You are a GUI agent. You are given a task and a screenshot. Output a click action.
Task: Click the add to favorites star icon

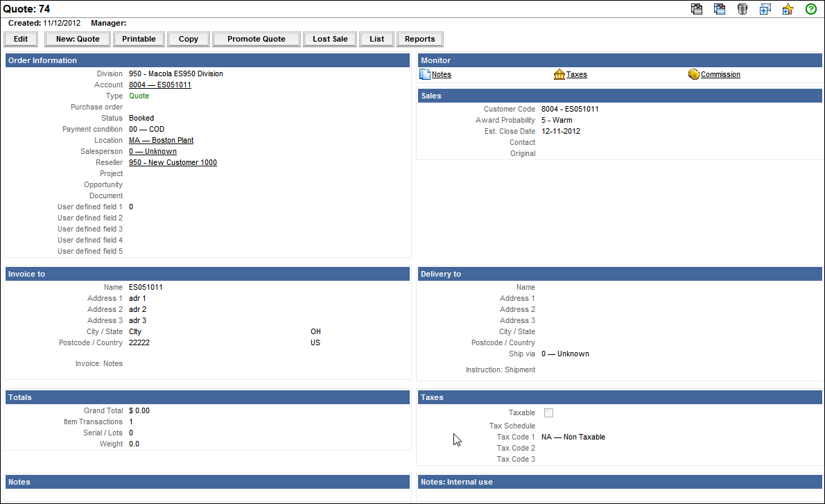point(788,9)
